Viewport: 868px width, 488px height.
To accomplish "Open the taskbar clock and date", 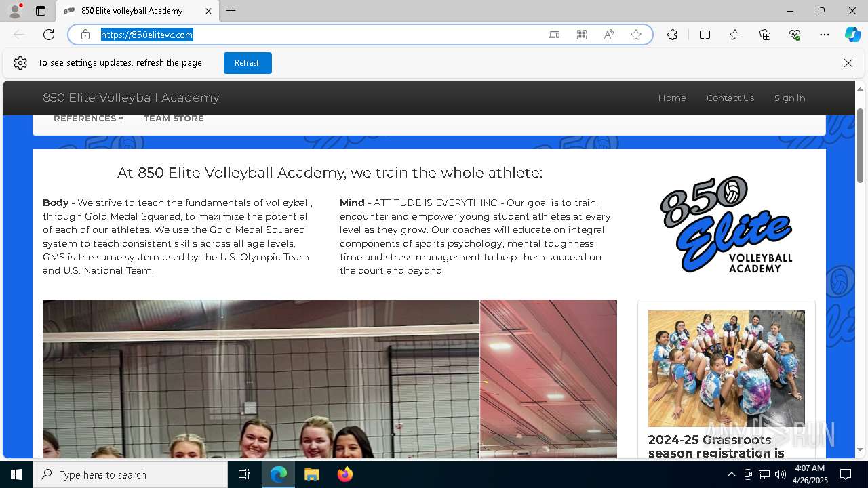I will coord(810,474).
